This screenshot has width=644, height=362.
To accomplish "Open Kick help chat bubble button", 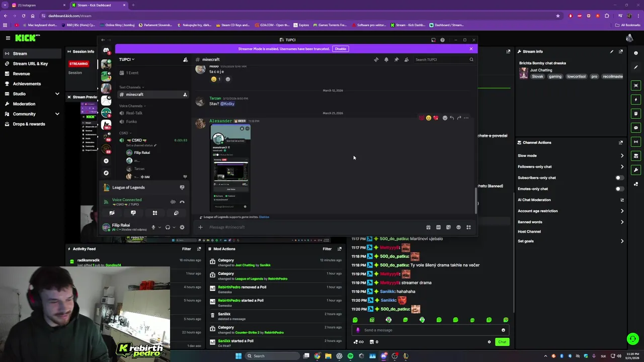I will click(633, 339).
